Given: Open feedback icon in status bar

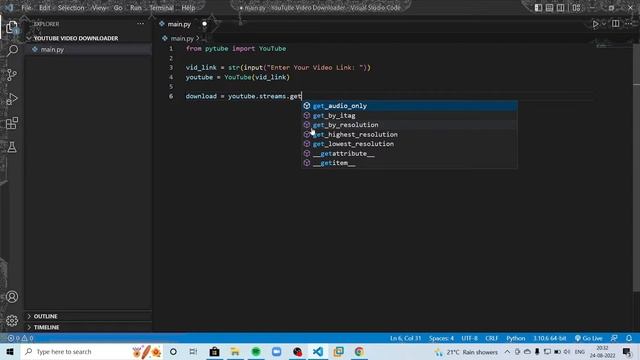Looking at the screenshot, I should [614, 338].
